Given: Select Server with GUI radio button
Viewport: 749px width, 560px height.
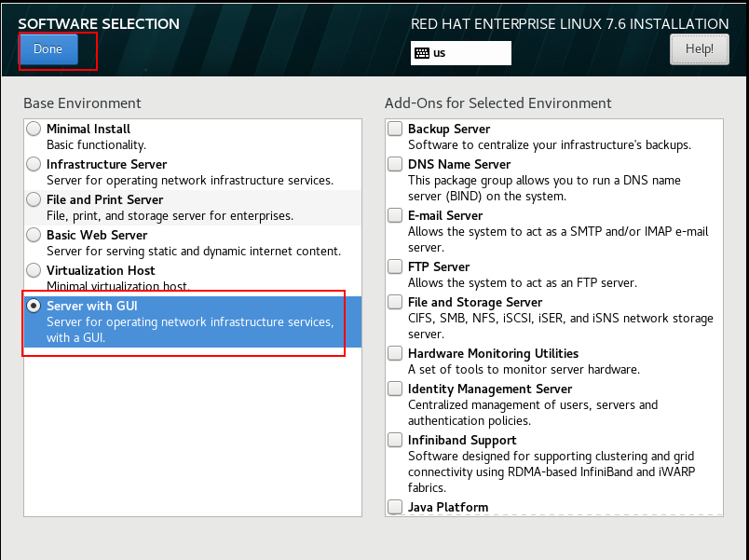Looking at the screenshot, I should point(34,307).
